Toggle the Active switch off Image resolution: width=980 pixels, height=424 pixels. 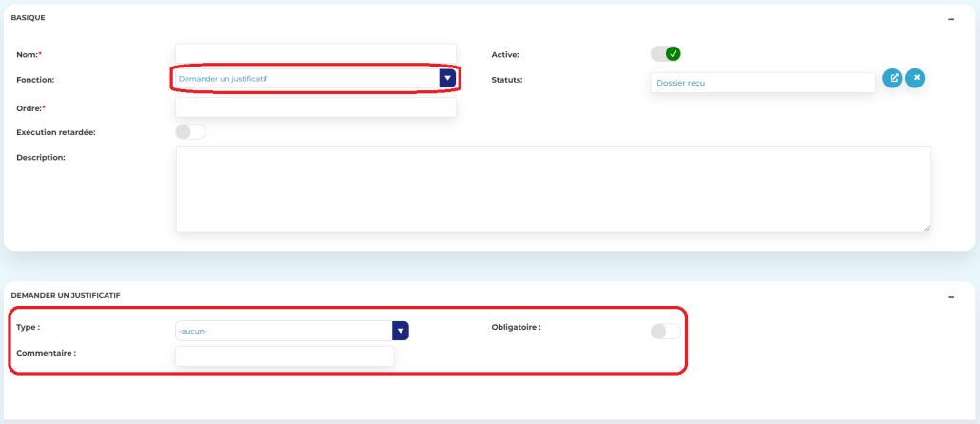pos(666,53)
